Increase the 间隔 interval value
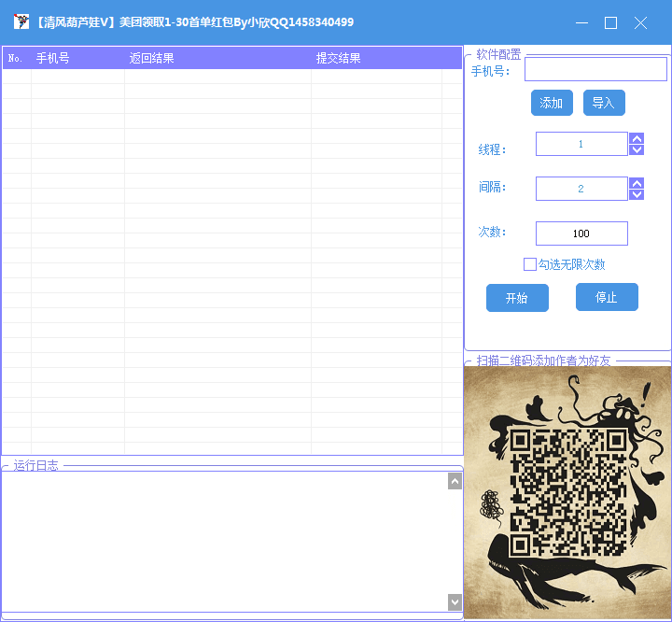672x622 pixels. click(637, 184)
